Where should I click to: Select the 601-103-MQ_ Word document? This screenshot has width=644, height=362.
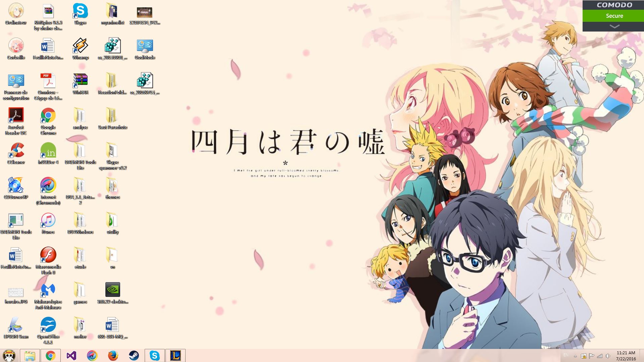pos(112,328)
